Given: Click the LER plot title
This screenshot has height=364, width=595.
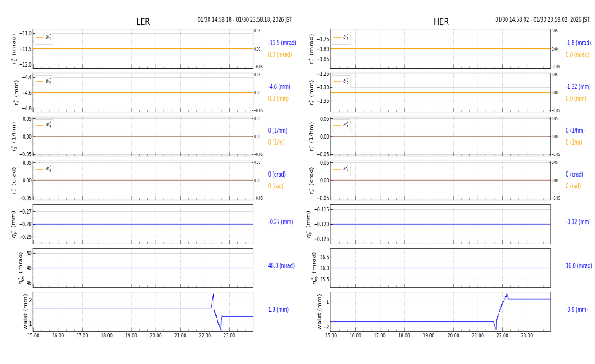Looking at the screenshot, I should click(x=143, y=22).
